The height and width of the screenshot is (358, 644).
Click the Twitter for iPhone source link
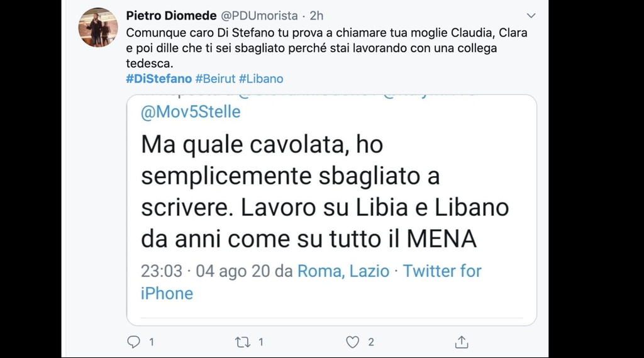point(441,271)
